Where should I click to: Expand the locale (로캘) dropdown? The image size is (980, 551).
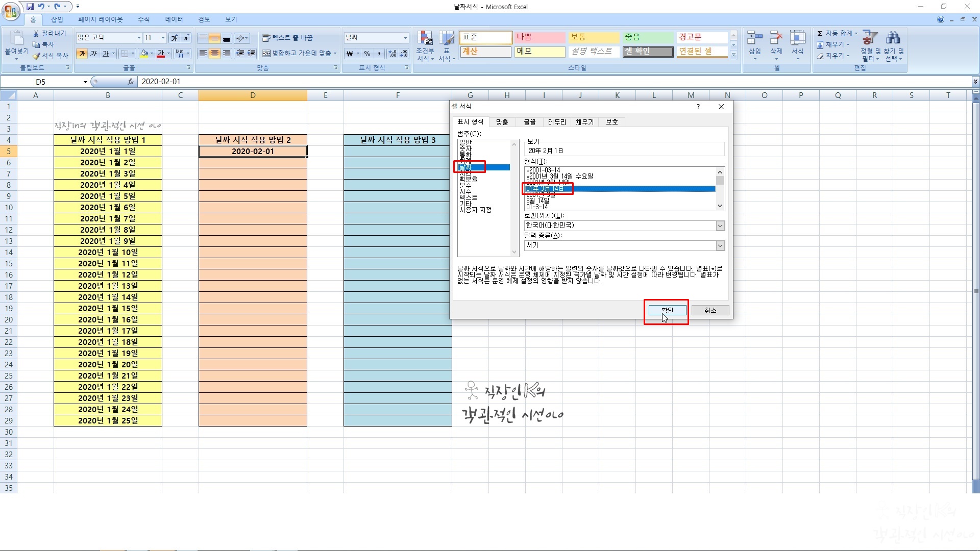pos(720,226)
